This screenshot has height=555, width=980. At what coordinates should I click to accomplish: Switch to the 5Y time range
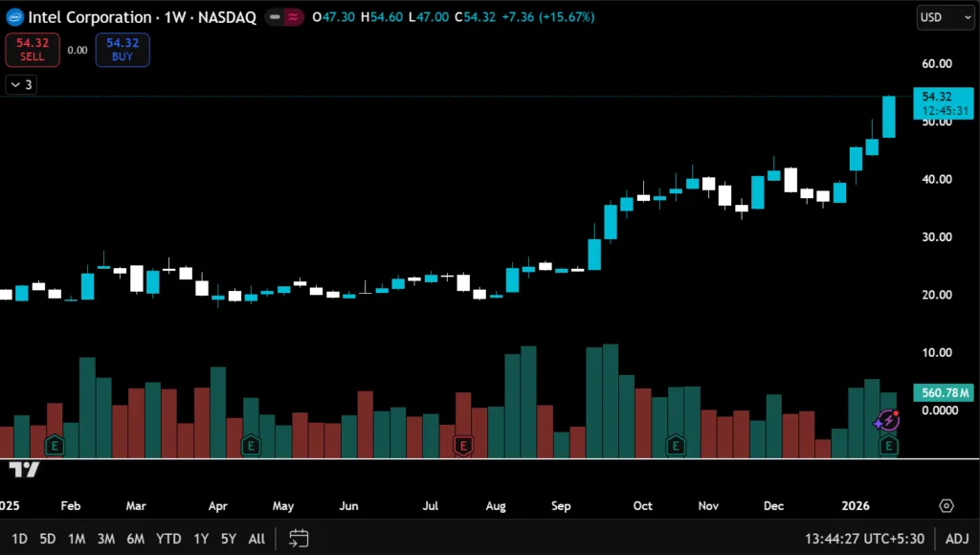click(228, 539)
